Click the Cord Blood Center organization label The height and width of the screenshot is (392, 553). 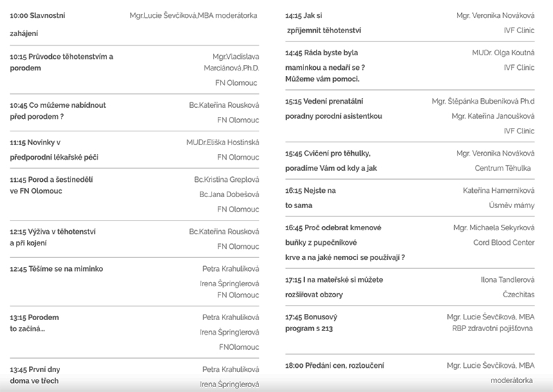click(503, 243)
